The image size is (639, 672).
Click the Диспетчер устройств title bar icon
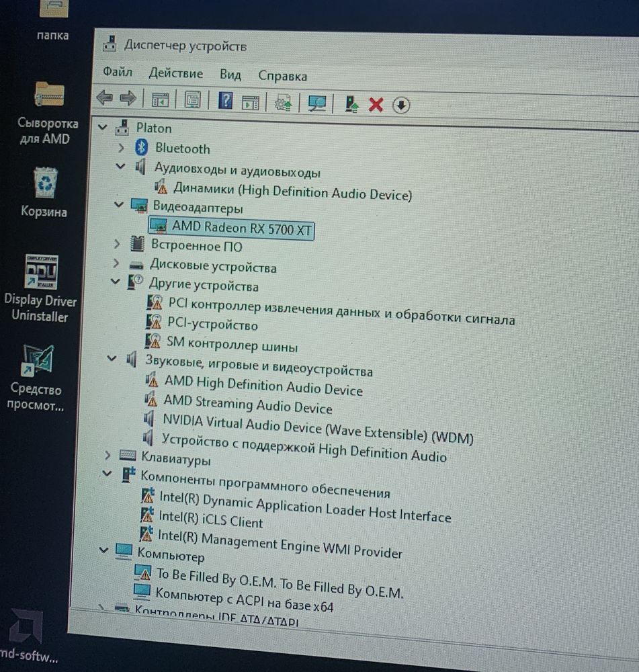111,43
